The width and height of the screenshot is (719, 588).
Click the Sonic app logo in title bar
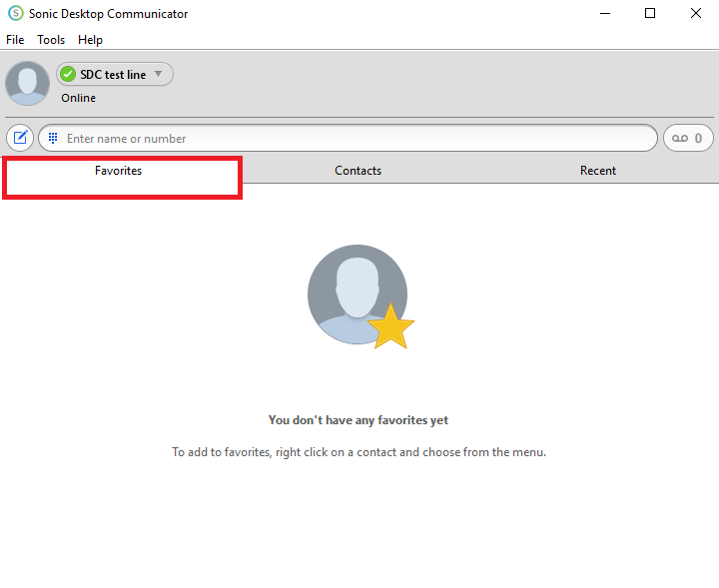point(16,13)
